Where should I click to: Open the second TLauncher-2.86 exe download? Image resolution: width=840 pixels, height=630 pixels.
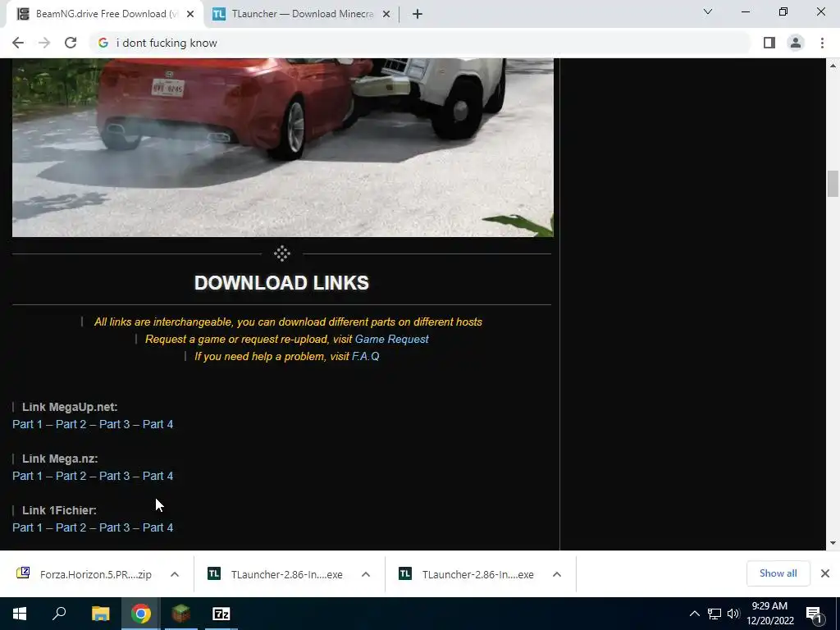(478, 574)
